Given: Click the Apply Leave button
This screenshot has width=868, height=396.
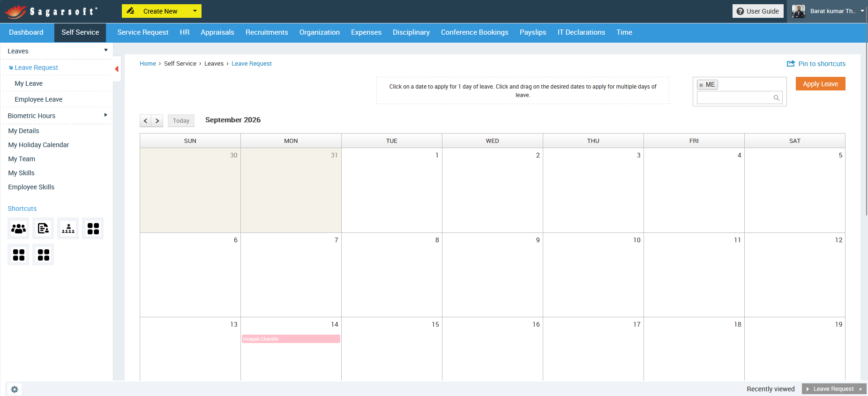Looking at the screenshot, I should coord(820,84).
